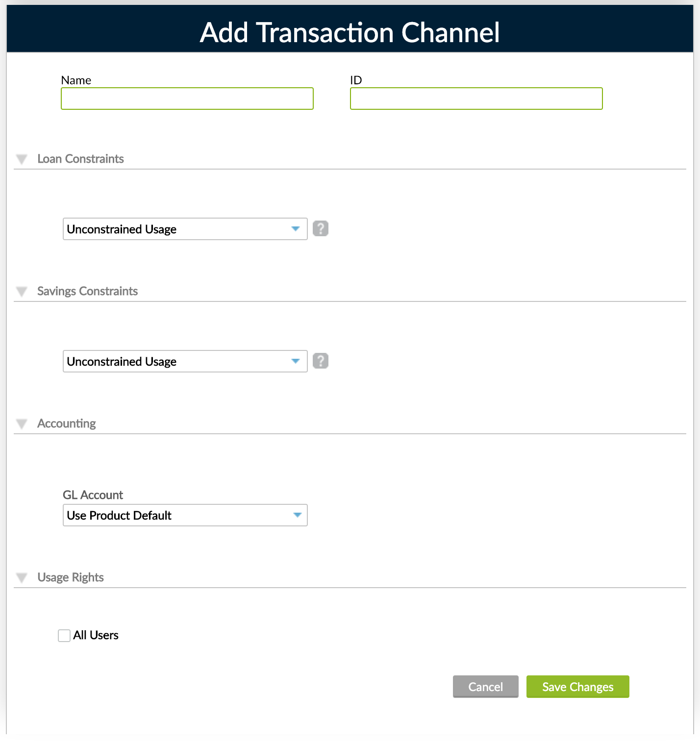Click the help icon beside the loan usage dropdown
This screenshot has height=744, width=700.
(x=320, y=228)
